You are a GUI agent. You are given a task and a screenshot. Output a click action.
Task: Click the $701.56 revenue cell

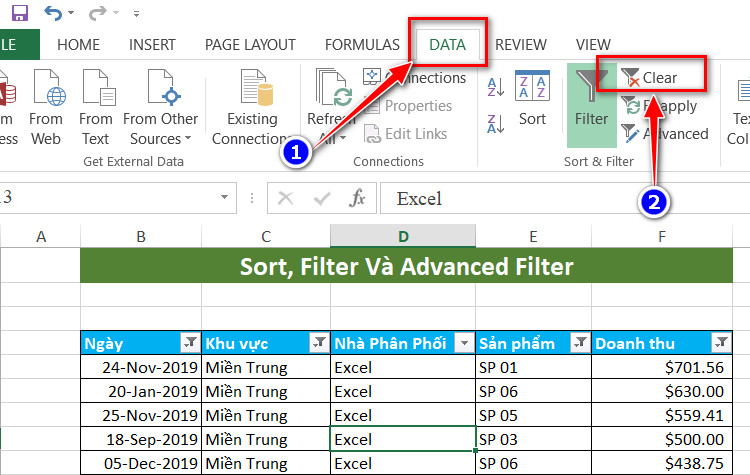tap(662, 367)
